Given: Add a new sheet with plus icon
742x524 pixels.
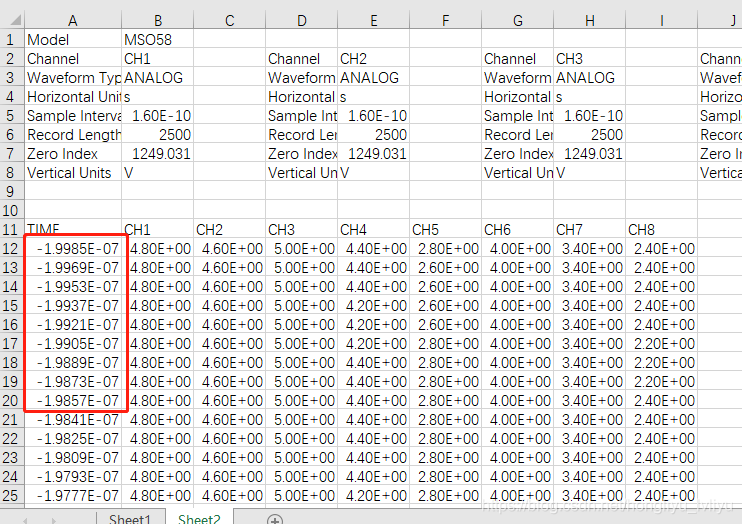Looking at the screenshot, I should click(x=275, y=520).
